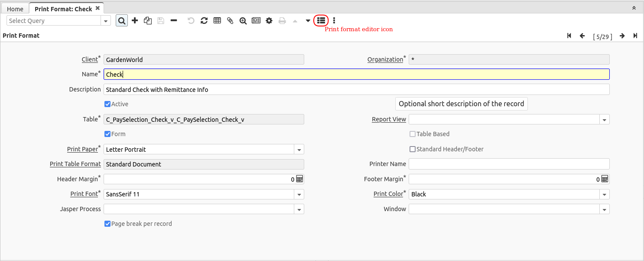Switch to the Home tab

(15, 9)
